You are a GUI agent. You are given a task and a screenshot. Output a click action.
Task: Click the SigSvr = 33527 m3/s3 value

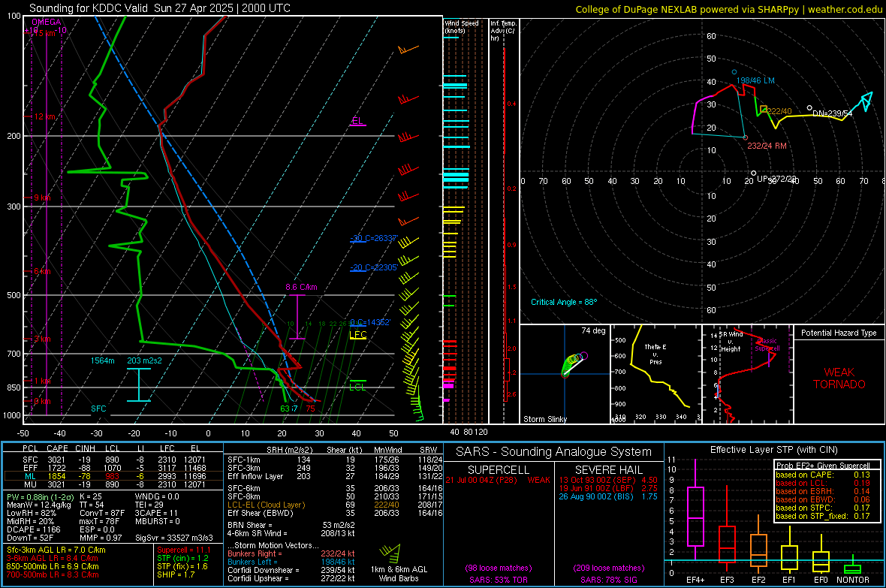pyautogui.click(x=174, y=538)
